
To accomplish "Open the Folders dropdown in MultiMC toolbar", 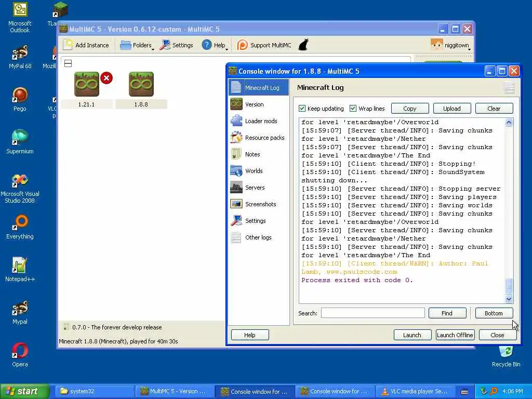I will 137,45.
